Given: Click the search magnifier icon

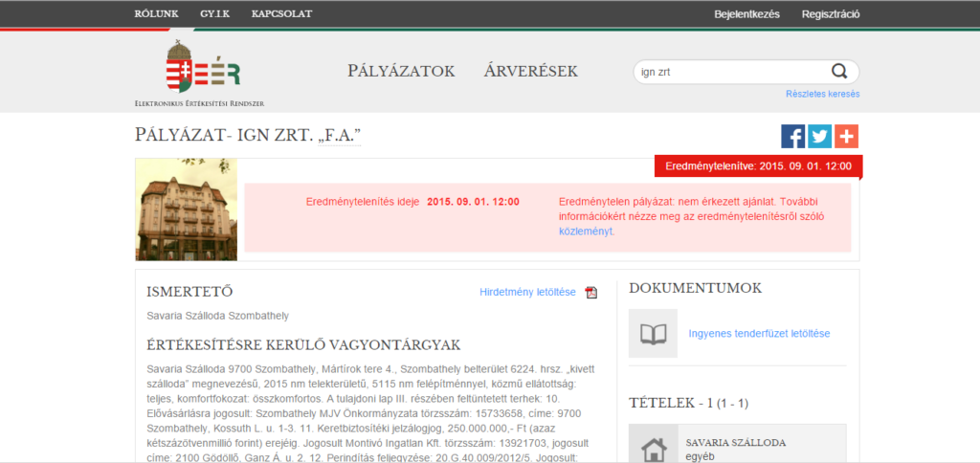Looking at the screenshot, I should click(838, 71).
